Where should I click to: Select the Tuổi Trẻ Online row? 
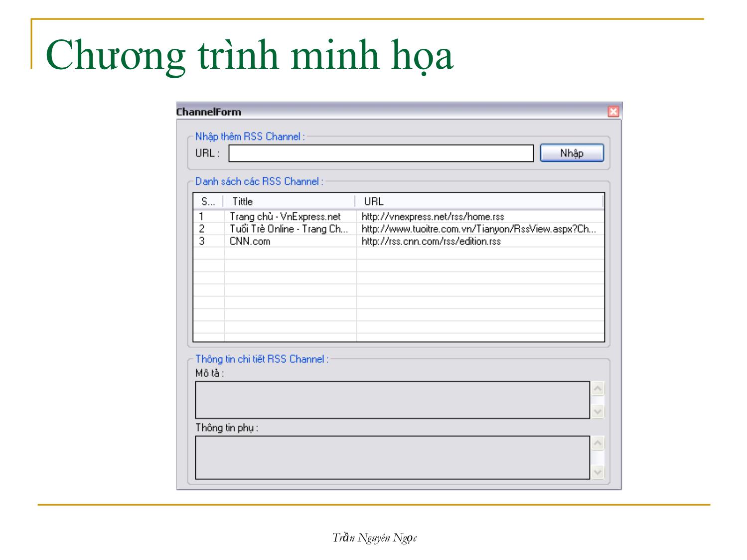click(399, 229)
